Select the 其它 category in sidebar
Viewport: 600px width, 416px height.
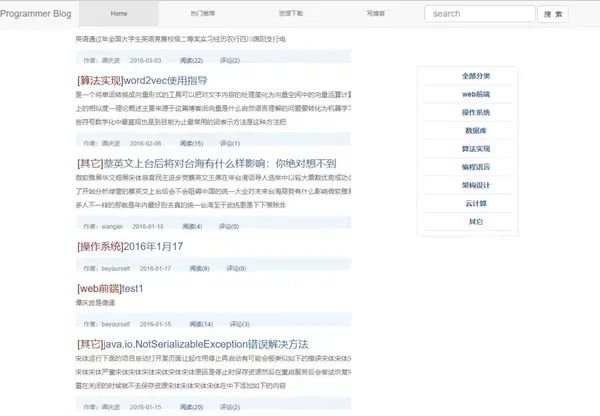(x=476, y=222)
